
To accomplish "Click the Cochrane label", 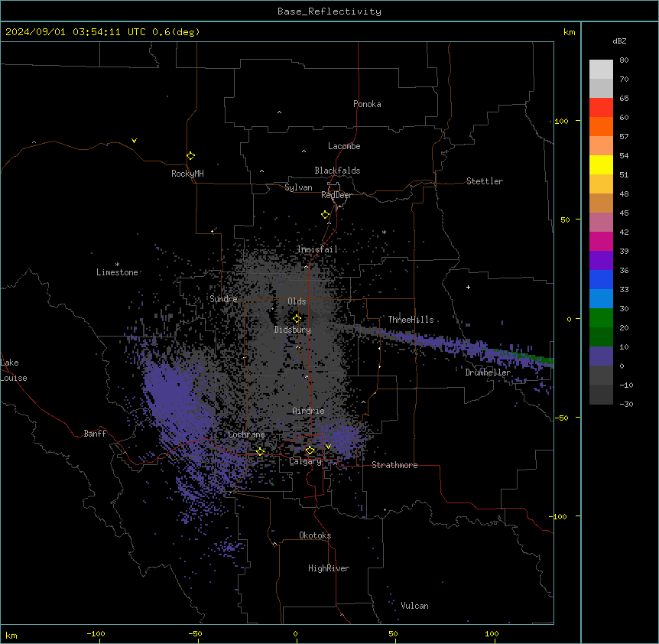I will click(x=246, y=434).
